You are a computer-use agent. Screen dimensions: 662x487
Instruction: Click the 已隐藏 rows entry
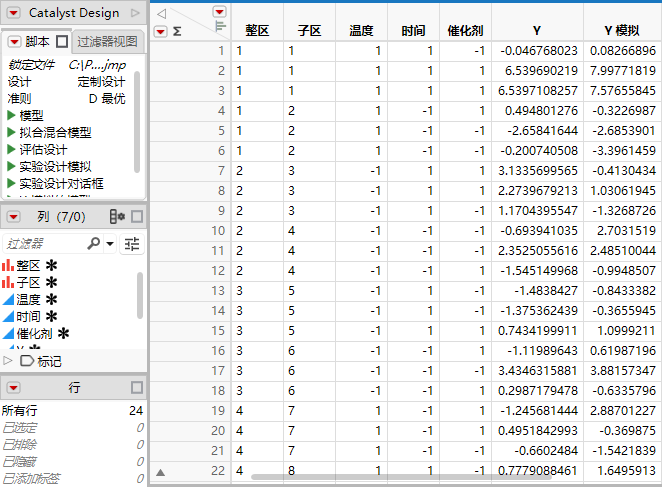point(73,462)
